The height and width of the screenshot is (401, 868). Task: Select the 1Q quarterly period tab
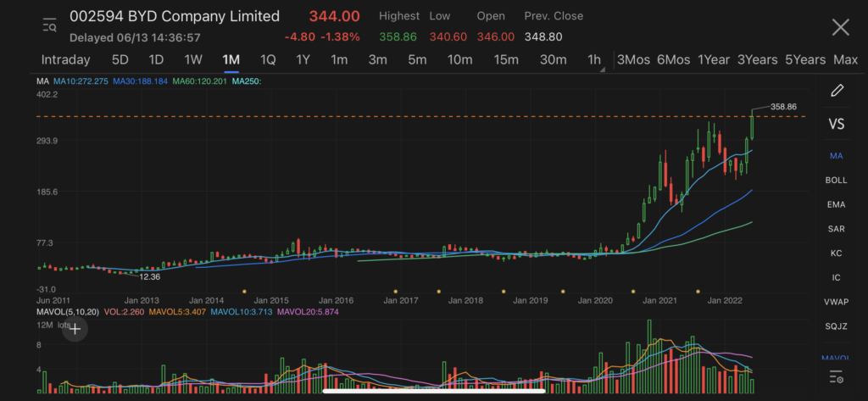(x=268, y=60)
